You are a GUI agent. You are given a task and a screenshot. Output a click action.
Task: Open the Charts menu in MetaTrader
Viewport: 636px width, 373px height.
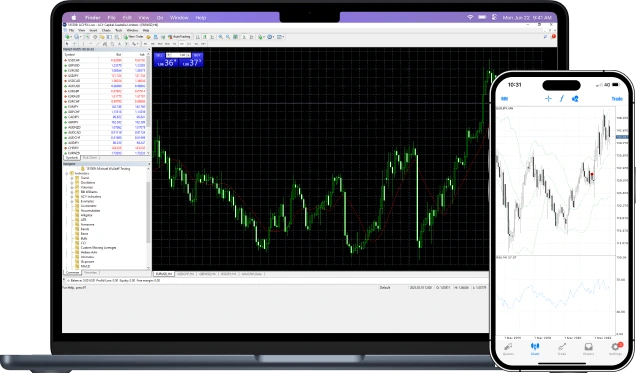(106, 30)
